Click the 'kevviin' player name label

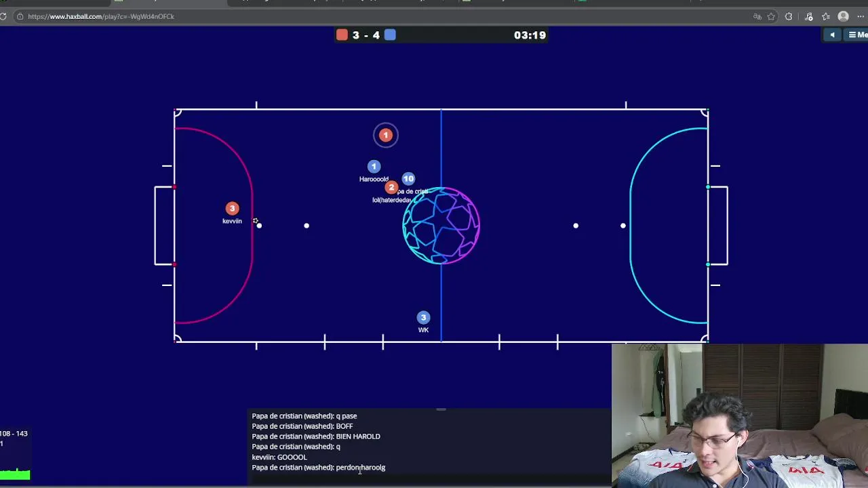coord(232,221)
